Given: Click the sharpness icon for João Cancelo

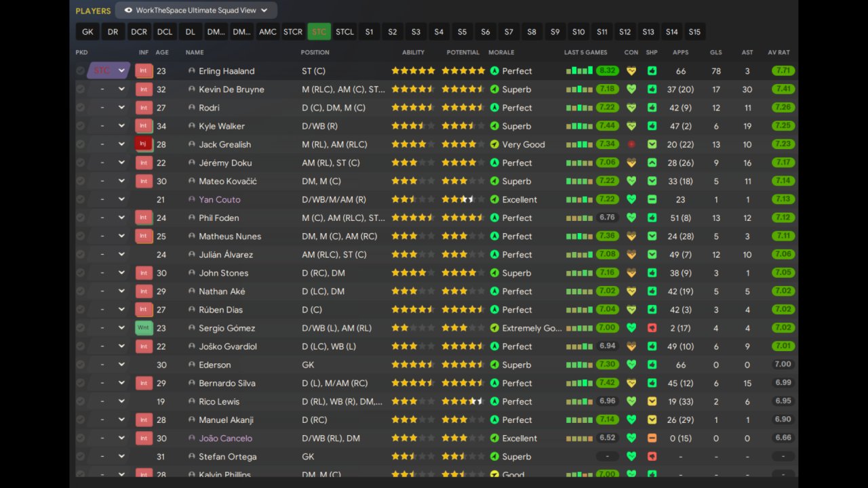Looking at the screenshot, I should pos(652,438).
